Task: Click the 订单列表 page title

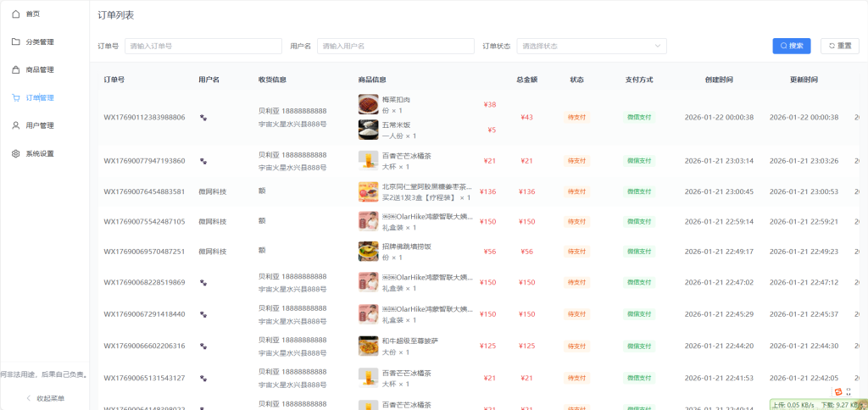Action: pos(115,15)
